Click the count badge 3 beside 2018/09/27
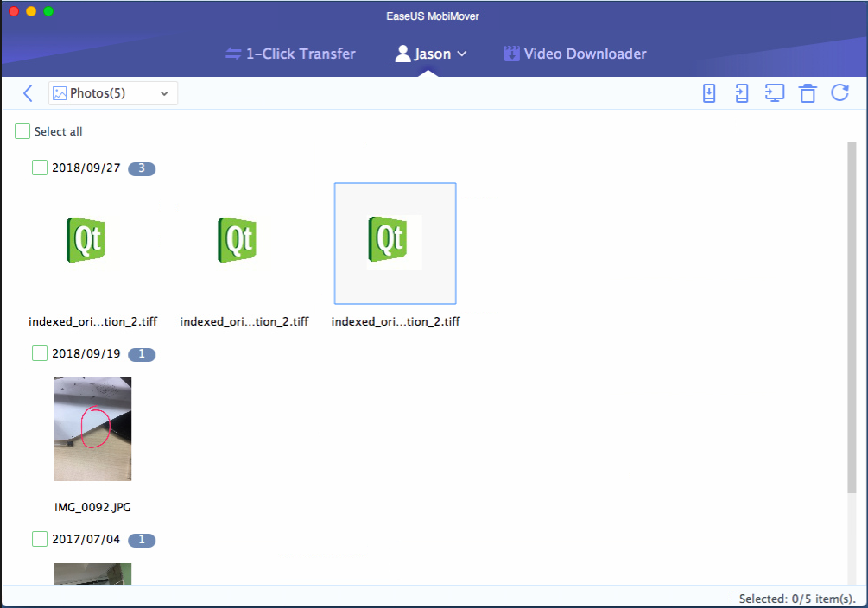This screenshot has height=608, width=868. coord(142,168)
